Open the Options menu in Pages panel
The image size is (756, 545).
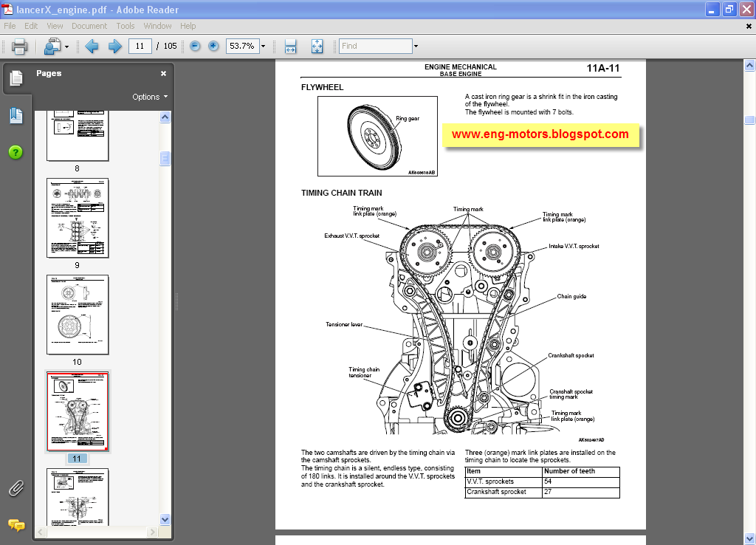coord(150,96)
